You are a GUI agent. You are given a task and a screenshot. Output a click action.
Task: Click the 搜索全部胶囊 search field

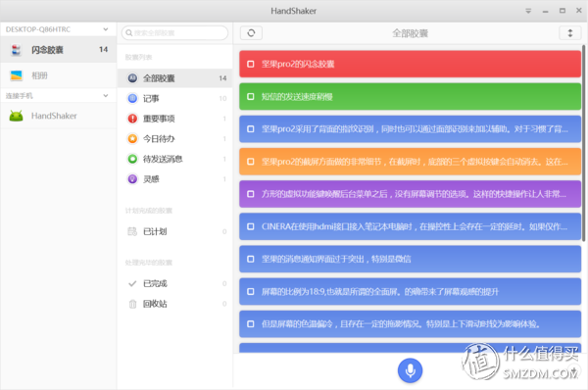tap(174, 33)
